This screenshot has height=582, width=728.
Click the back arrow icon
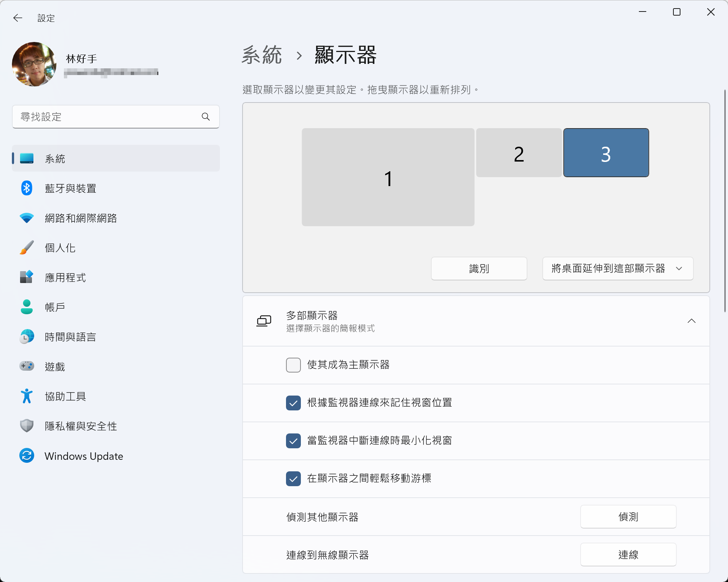tap(17, 18)
